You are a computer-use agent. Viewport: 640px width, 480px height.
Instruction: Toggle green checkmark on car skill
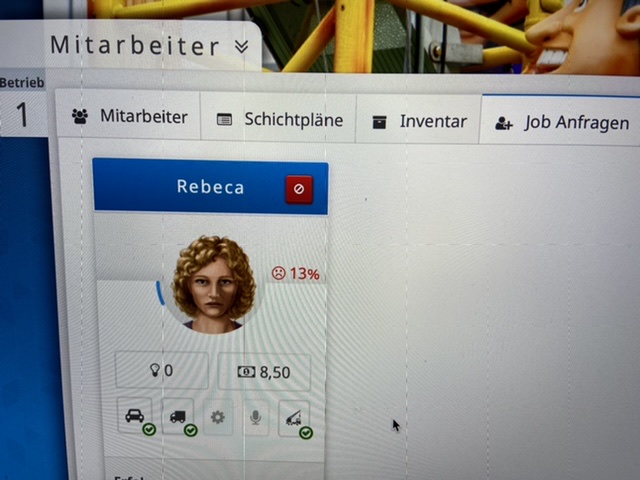[149, 429]
